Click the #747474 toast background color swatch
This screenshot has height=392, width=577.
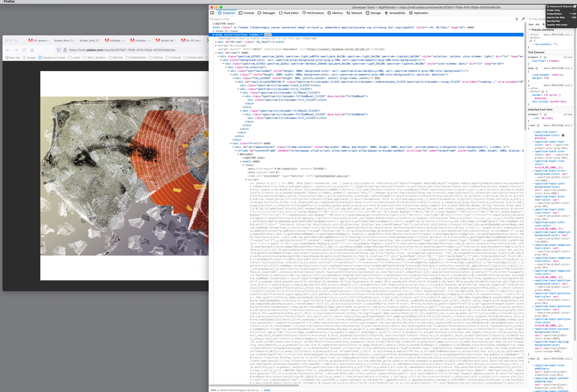(563, 135)
